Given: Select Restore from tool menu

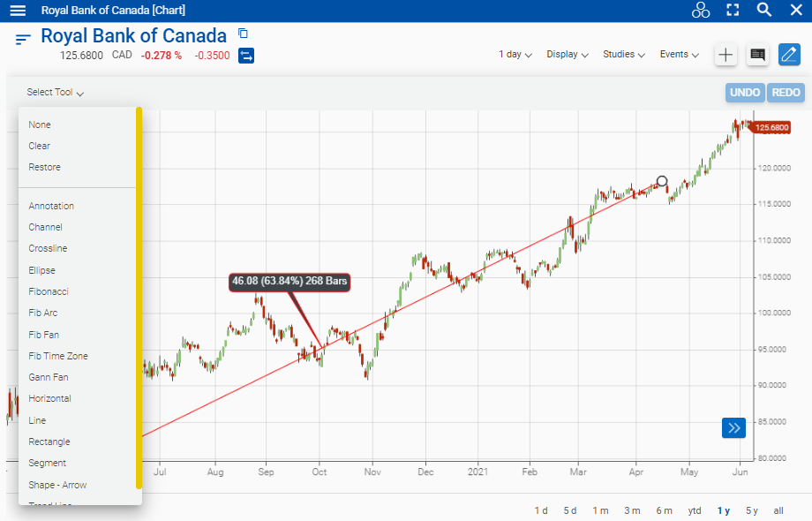Looking at the screenshot, I should (x=77, y=167).
